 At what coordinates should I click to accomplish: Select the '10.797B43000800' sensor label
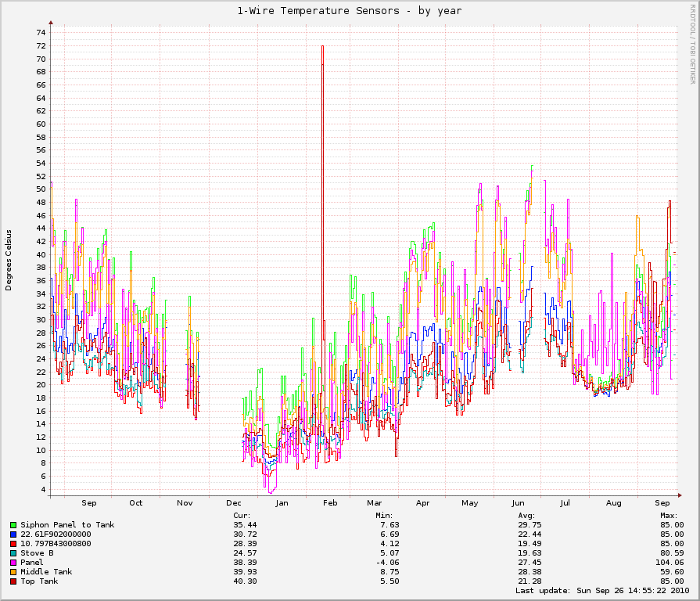(x=56, y=544)
